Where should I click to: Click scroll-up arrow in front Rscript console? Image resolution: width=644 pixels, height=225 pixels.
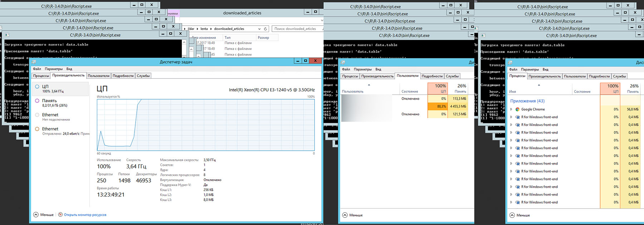pyautogui.click(x=184, y=42)
